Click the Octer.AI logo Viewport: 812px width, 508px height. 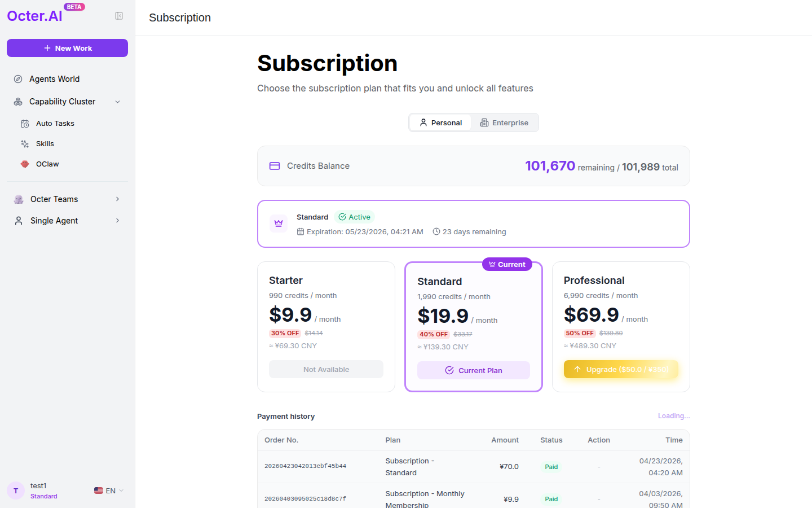click(x=35, y=16)
